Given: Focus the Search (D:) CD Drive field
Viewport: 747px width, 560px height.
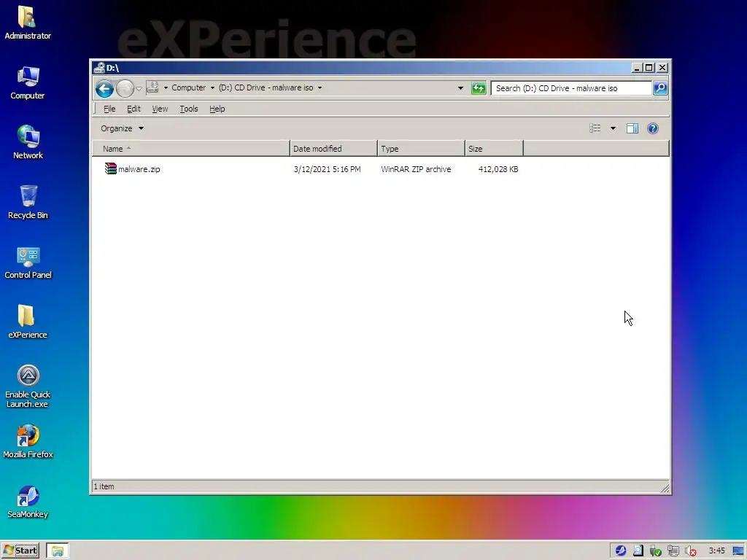Looking at the screenshot, I should tap(570, 88).
